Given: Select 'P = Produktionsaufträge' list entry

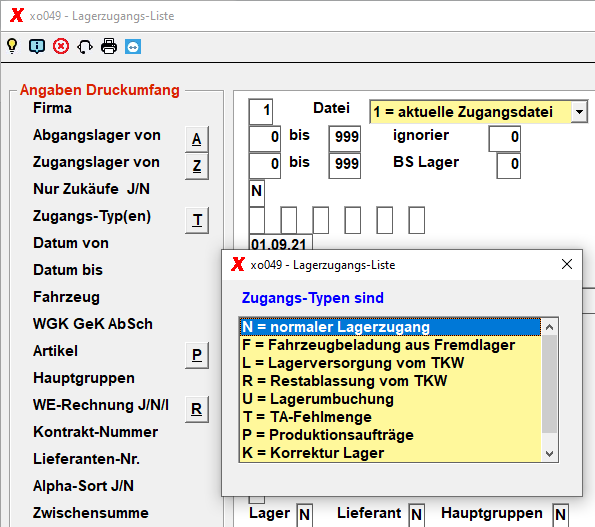Looking at the screenshot, I should pos(390,435).
